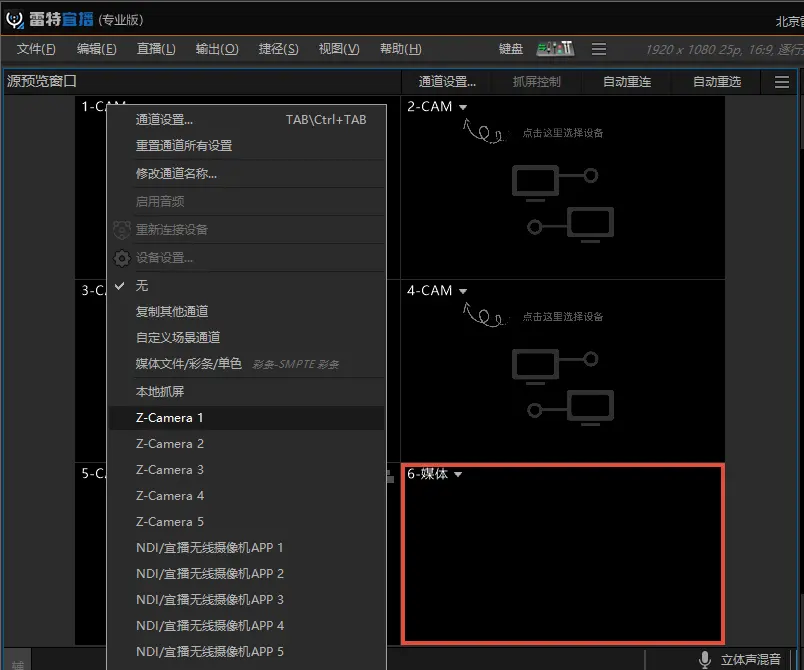The height and width of the screenshot is (670, 804).
Task: Select NDI/直播无线摄像机APP 2 source
Action: point(247,574)
